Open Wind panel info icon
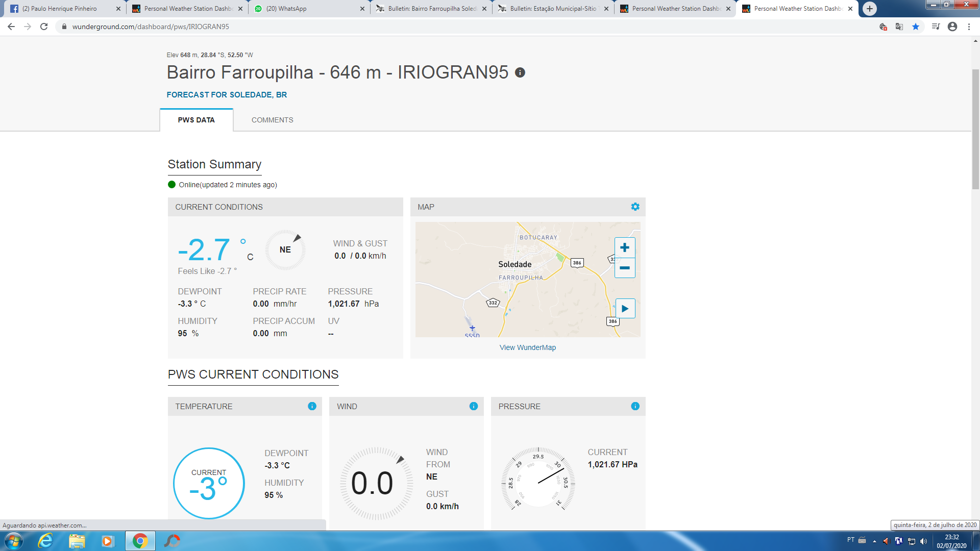This screenshot has width=980, height=551. point(474,406)
